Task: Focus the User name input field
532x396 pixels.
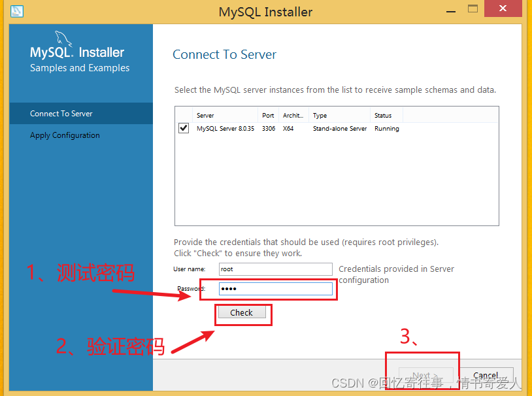Action: (276, 269)
